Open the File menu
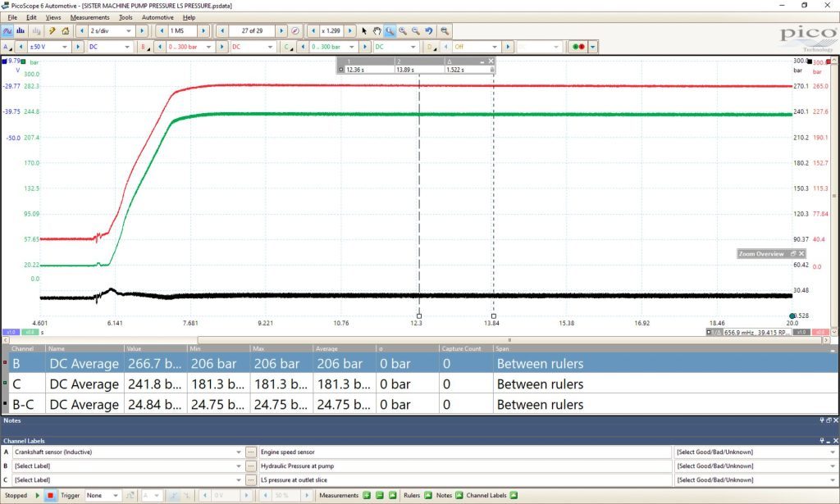The height and width of the screenshot is (504, 840). tap(12, 17)
